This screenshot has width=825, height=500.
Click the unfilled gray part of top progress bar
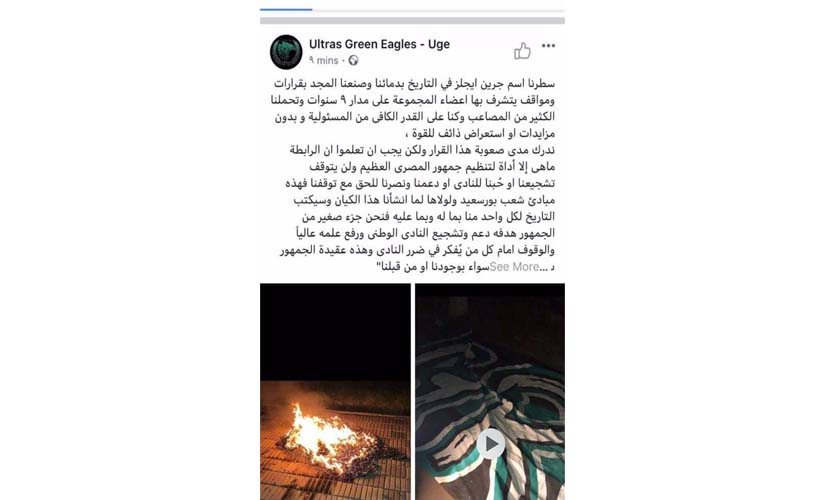point(438,9)
